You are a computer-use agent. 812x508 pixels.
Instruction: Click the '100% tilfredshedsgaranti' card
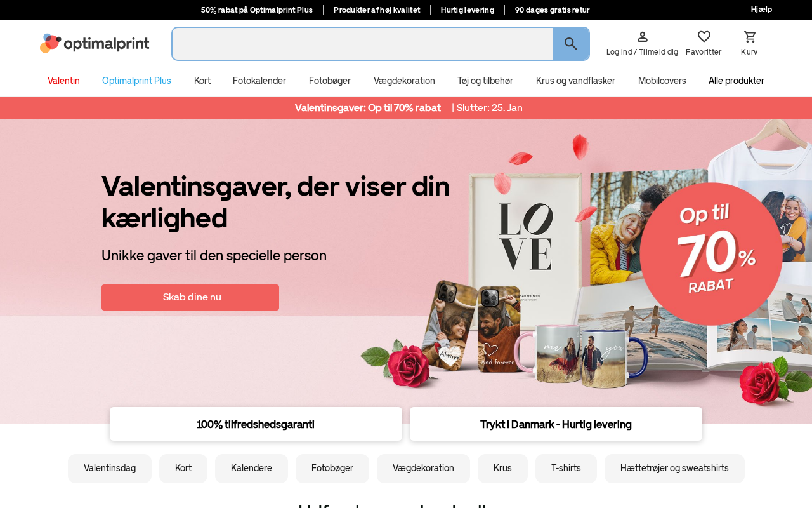(256, 424)
